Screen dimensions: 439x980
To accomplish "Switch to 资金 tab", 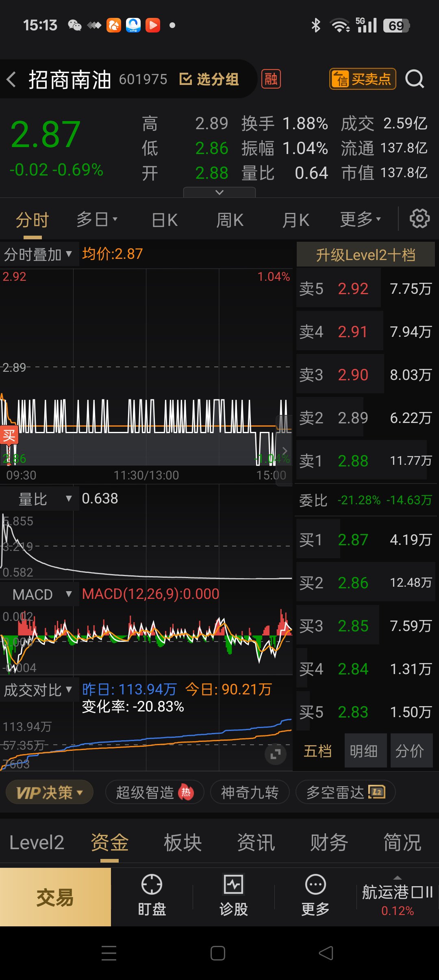I will [110, 843].
